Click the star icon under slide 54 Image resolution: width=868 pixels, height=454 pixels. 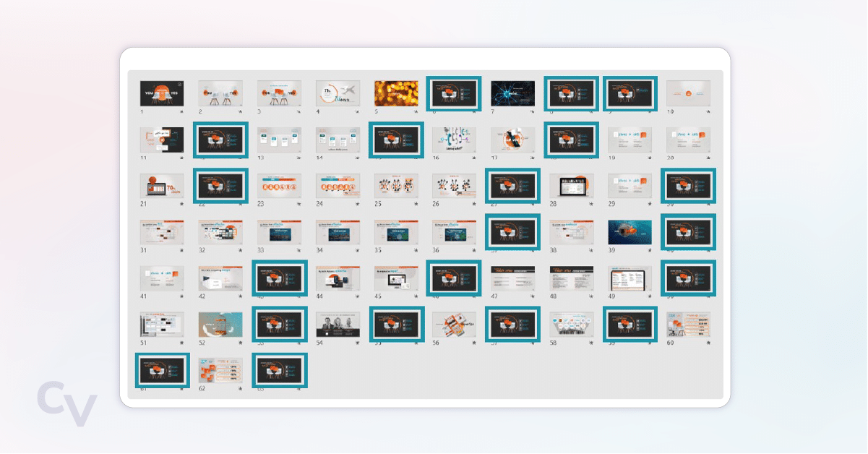click(x=358, y=343)
